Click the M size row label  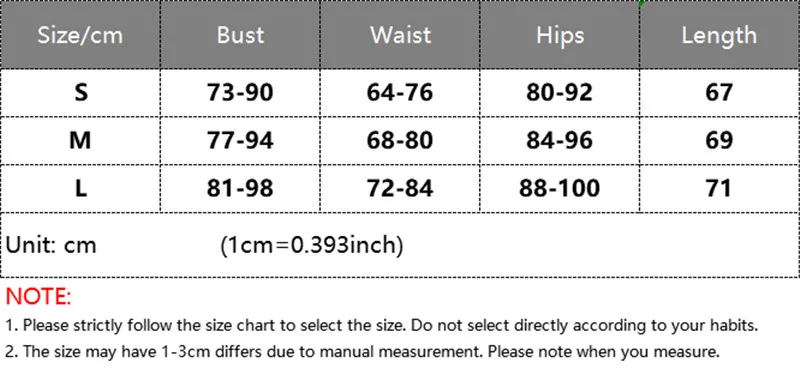(x=80, y=140)
